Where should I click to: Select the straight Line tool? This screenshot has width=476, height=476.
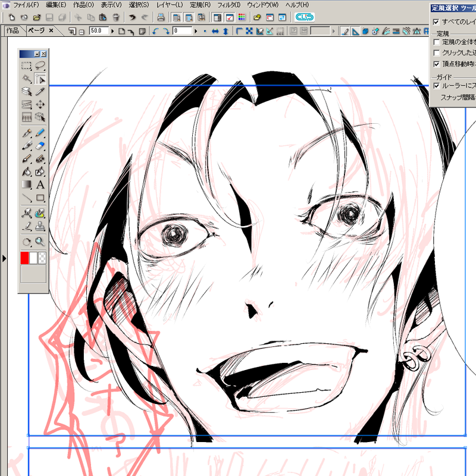26,198
